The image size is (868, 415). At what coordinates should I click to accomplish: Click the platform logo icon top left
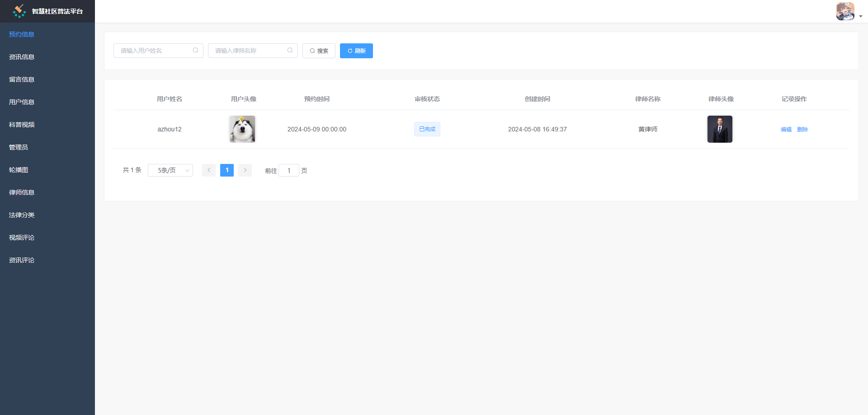click(19, 11)
